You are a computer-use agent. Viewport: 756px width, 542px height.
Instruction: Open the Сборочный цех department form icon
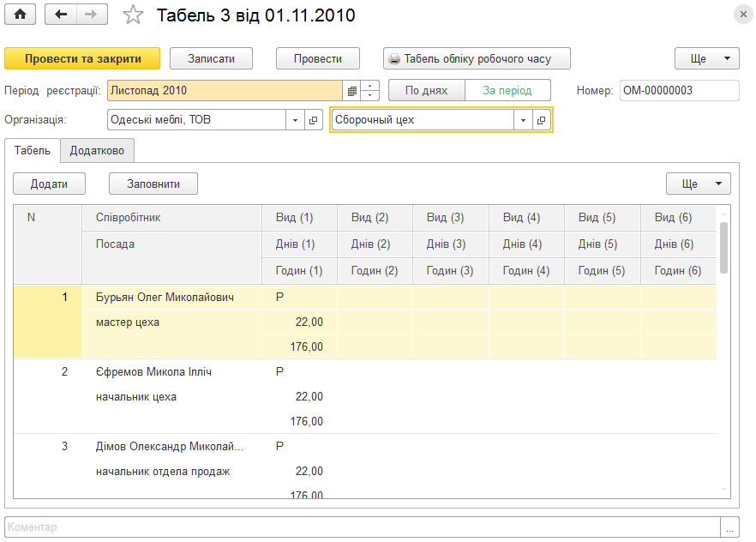[x=541, y=120]
